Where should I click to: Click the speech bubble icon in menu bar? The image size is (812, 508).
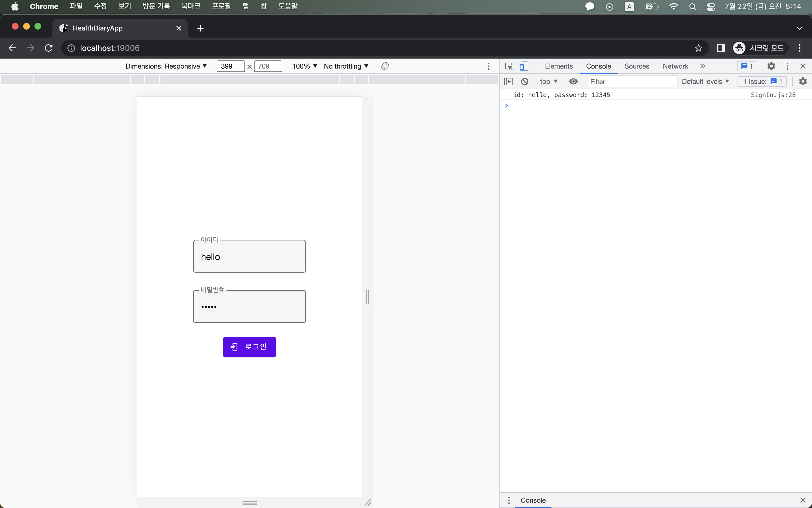coord(590,7)
